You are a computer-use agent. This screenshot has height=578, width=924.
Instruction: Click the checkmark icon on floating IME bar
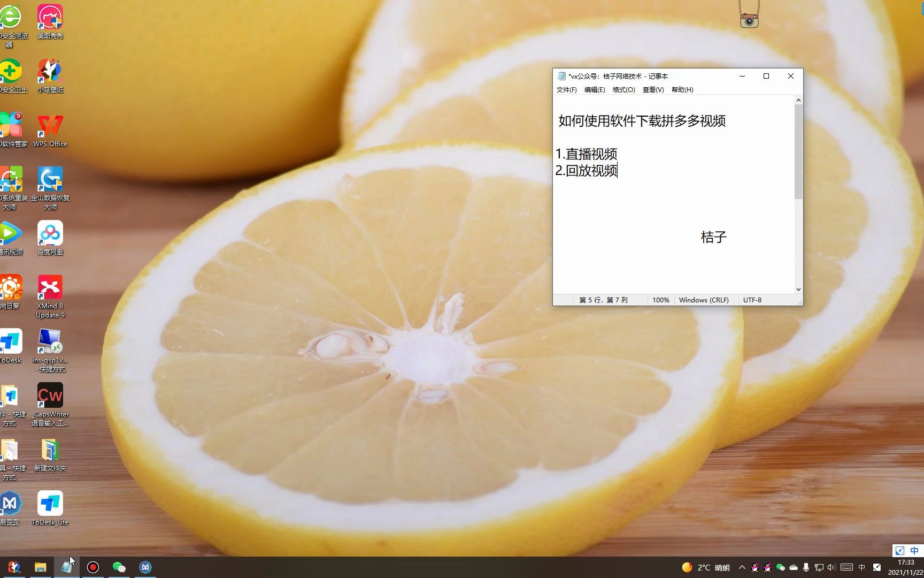[900, 550]
